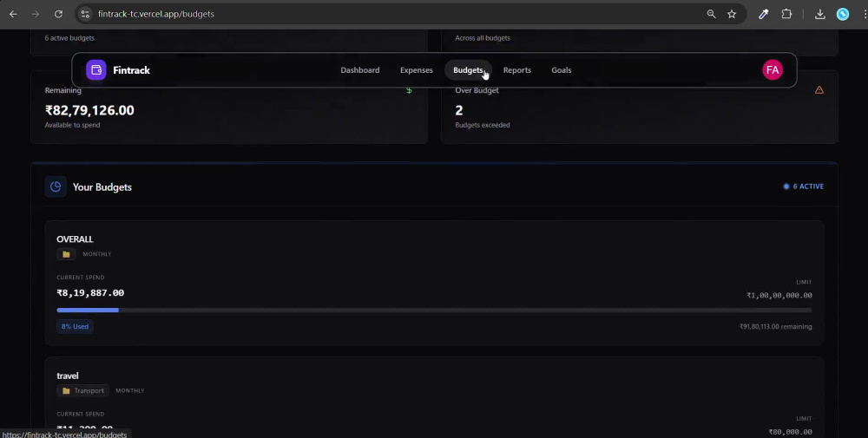Select the Budgets nav tab
The image size is (868, 438).
468,70
